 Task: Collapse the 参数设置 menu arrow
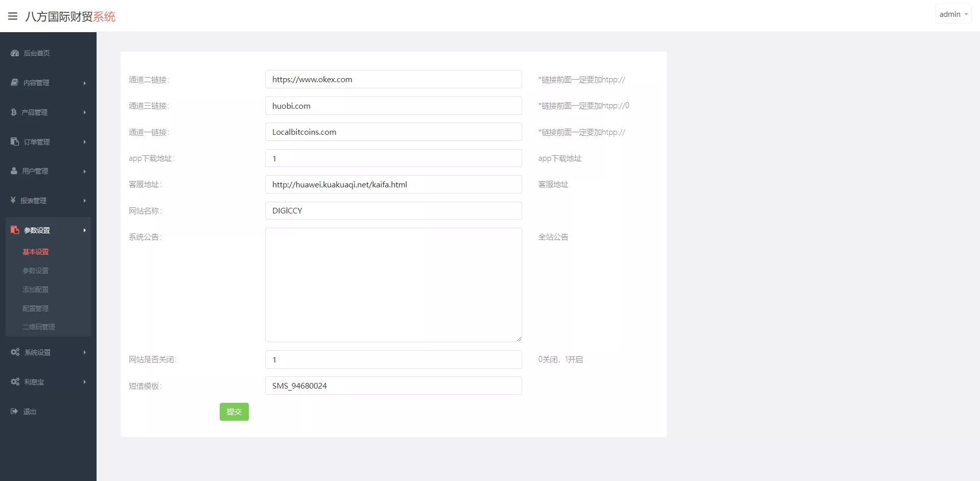pyautogui.click(x=84, y=230)
